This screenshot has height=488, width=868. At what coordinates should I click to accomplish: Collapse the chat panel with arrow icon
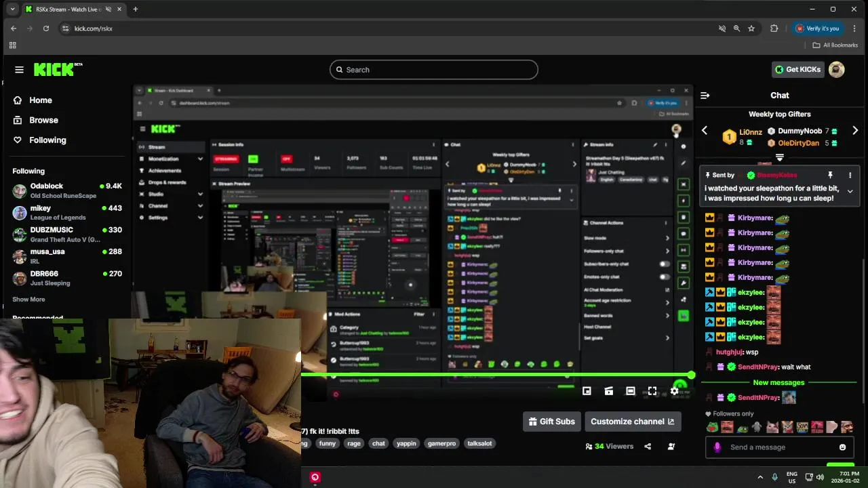705,96
